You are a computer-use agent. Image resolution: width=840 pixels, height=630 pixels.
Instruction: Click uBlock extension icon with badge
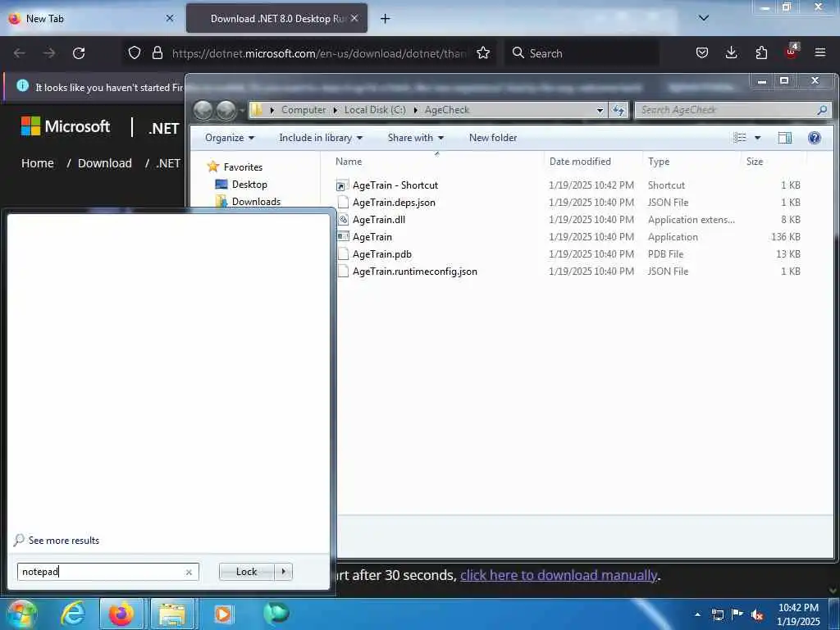(791, 52)
